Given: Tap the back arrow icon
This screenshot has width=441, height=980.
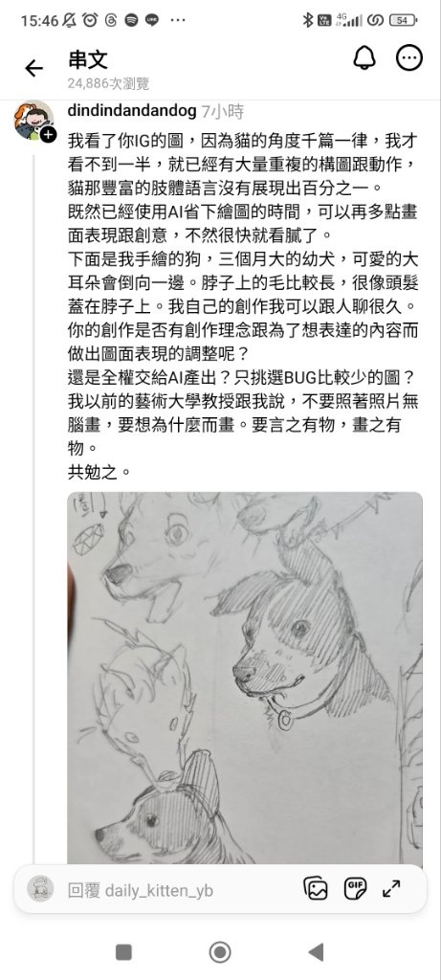Looking at the screenshot, I should [x=33, y=68].
